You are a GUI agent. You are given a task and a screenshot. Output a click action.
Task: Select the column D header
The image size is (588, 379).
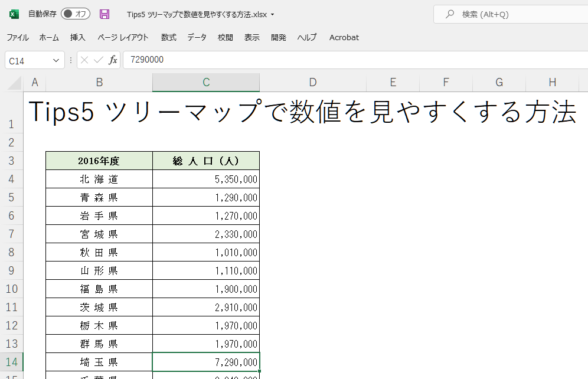coord(313,83)
